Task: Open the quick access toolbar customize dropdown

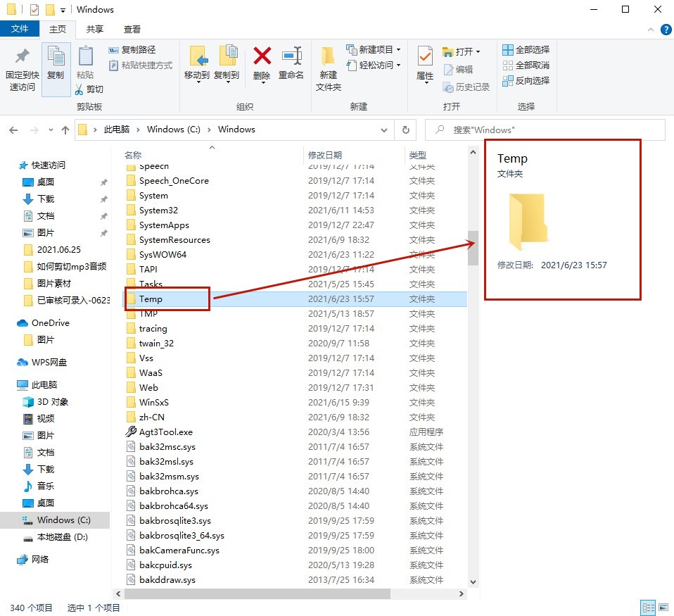Action: (x=63, y=10)
